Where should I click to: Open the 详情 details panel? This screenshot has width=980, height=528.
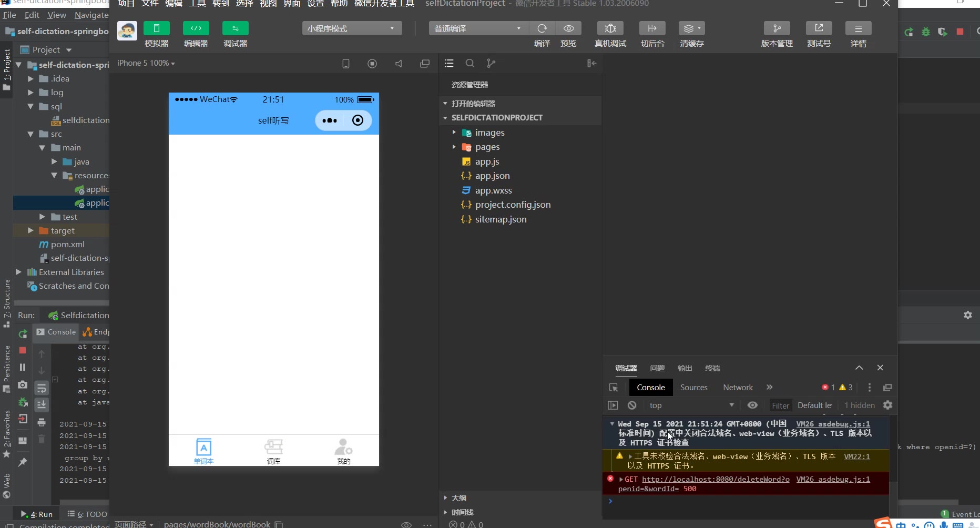click(x=858, y=28)
